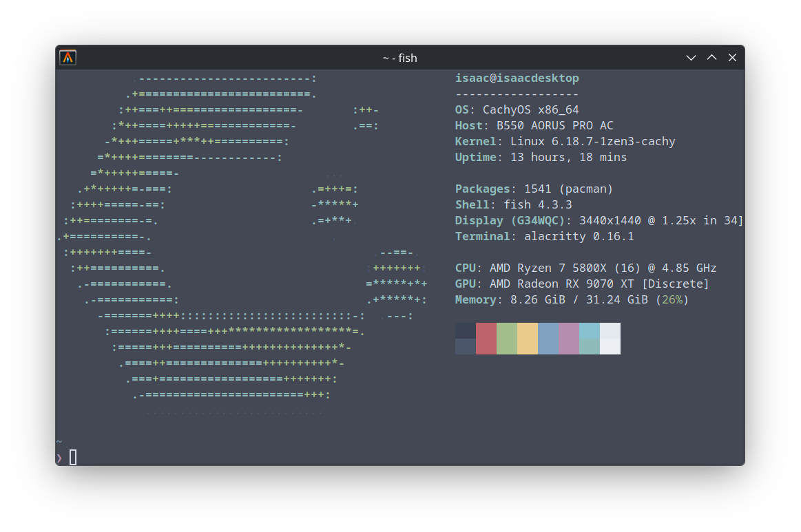Click the 'Packages: 1541 (pacman)' line

(x=534, y=189)
